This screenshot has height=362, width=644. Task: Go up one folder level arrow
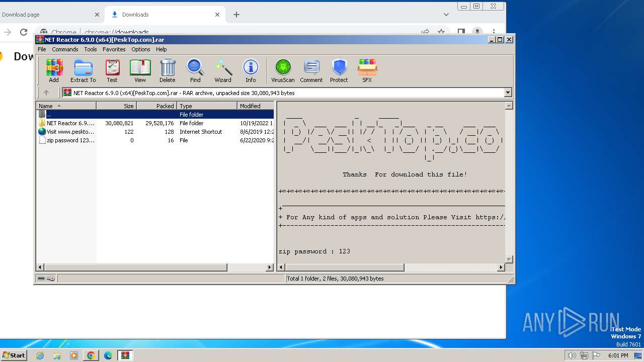point(46,93)
